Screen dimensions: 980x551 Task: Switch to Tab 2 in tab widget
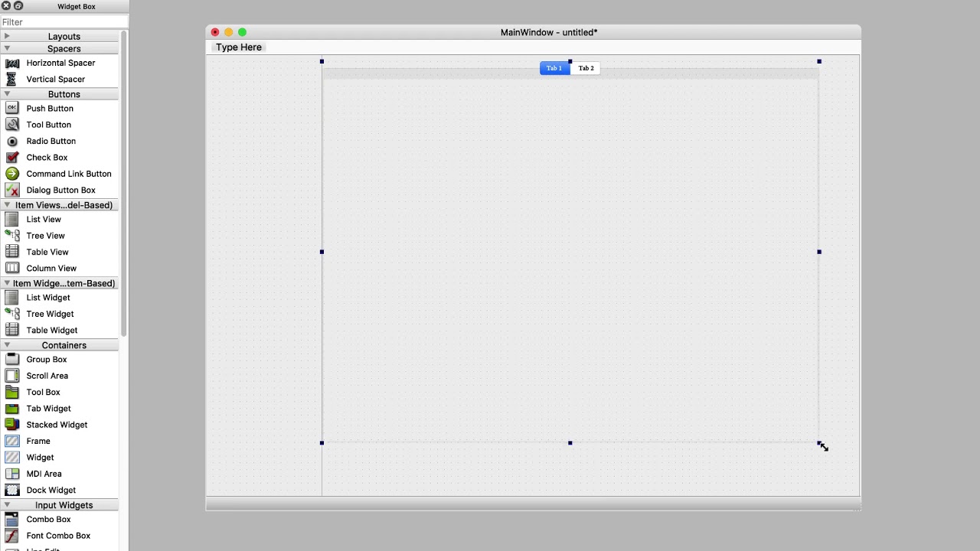tap(586, 68)
